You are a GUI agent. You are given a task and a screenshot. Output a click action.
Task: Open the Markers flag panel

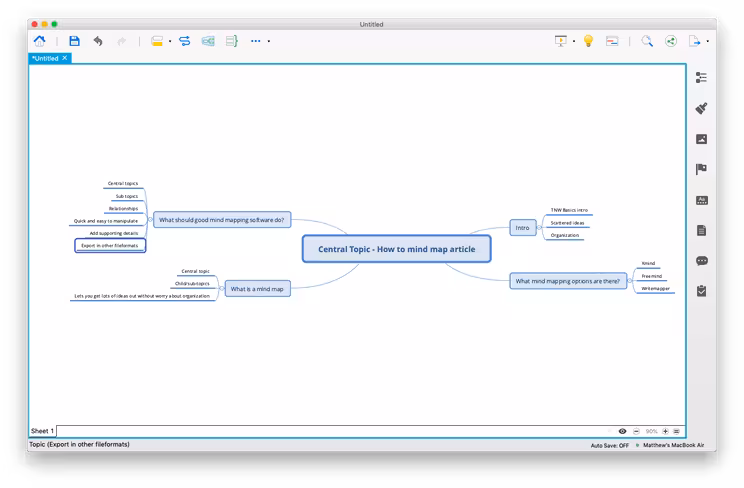[701, 169]
